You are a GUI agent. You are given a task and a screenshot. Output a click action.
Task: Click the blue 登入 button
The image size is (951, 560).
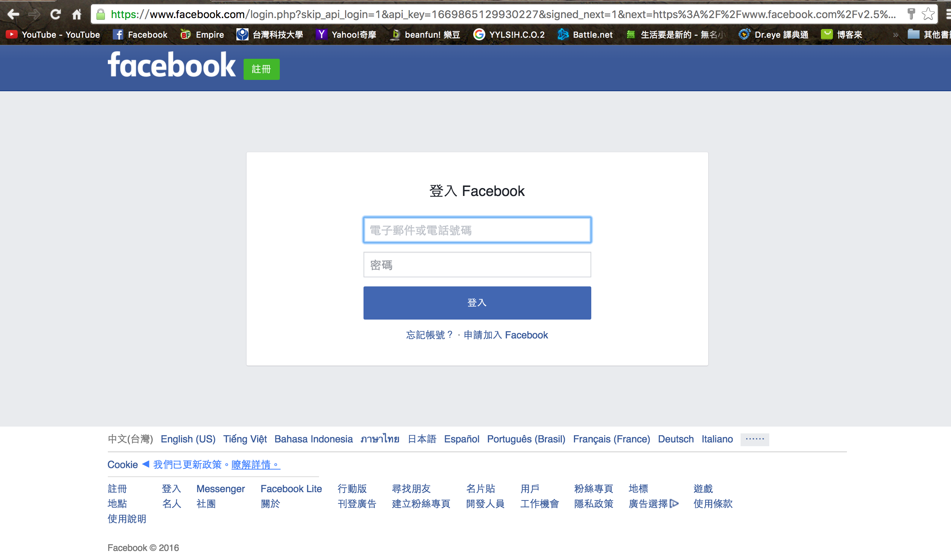click(x=477, y=303)
